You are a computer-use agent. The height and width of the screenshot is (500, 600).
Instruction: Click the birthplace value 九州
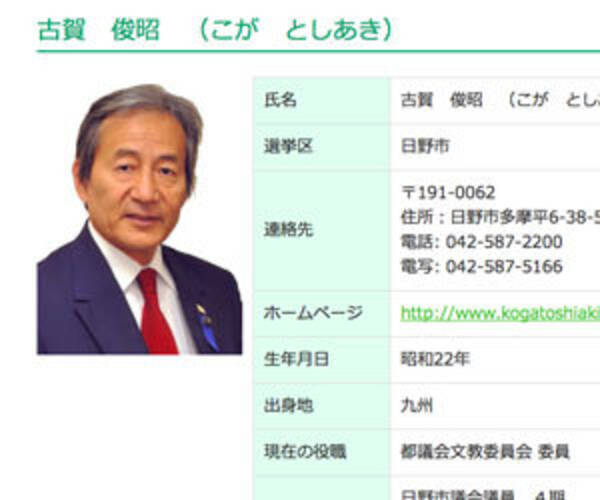click(x=417, y=406)
